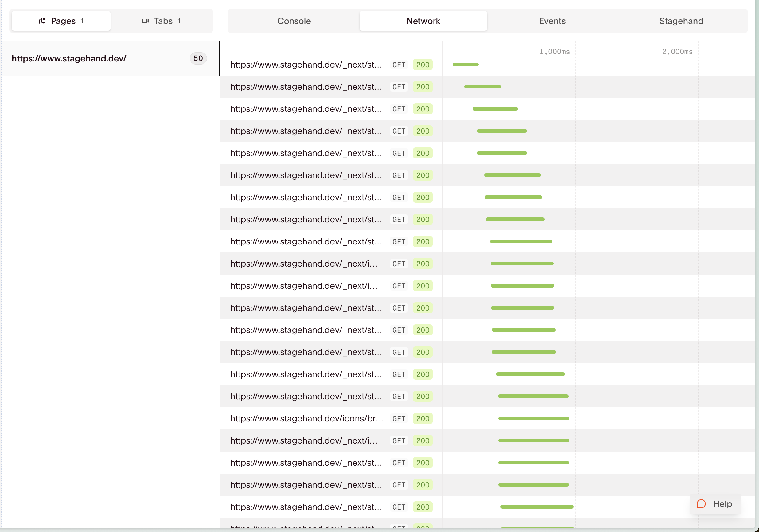Select the Network tab
Image resolution: width=759 pixels, height=532 pixels.
(423, 21)
